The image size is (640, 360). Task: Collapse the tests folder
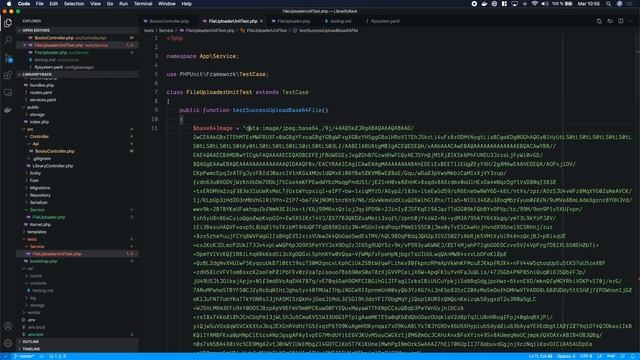tap(32, 240)
